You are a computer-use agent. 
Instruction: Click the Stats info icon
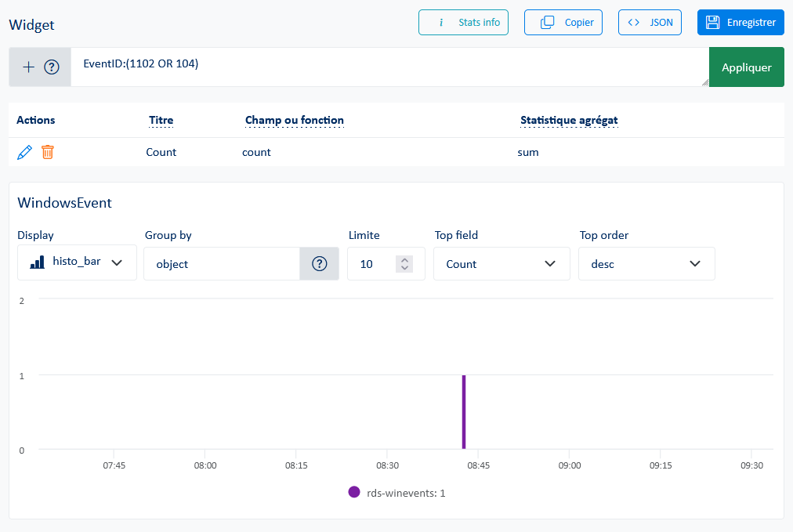440,22
